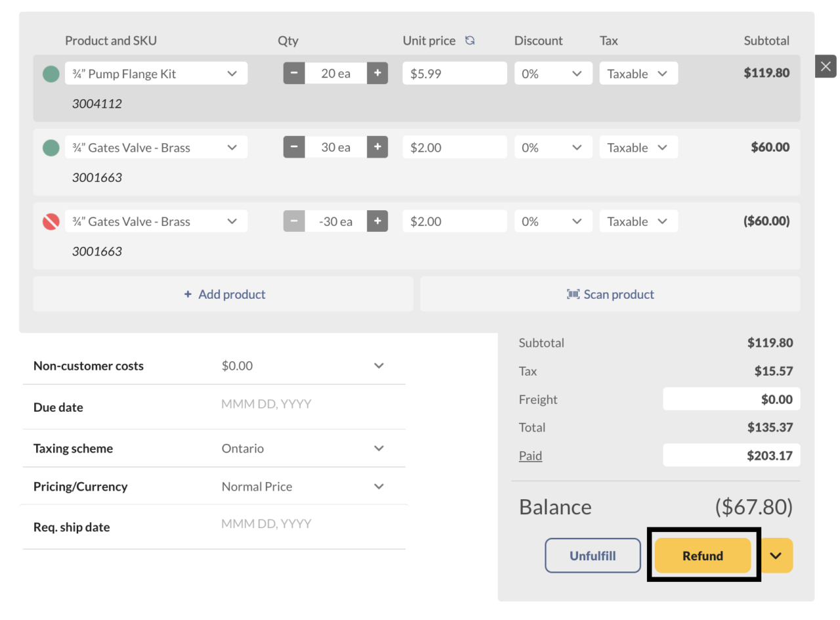The width and height of the screenshot is (840, 620).
Task: Increase Pump Flange Kit quantity with plus button
Action: tap(377, 73)
